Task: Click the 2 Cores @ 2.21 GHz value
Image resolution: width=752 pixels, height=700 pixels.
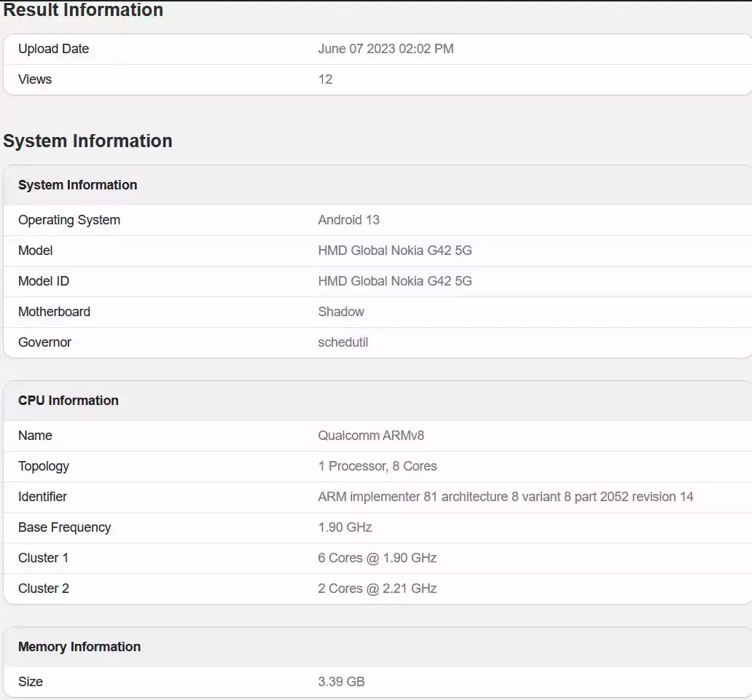Action: coord(377,589)
